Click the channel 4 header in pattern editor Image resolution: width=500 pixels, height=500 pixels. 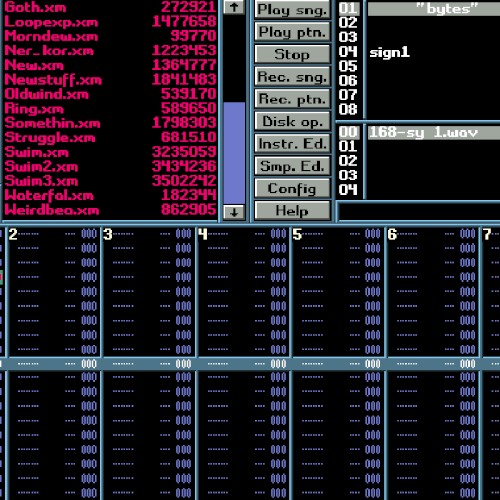pyautogui.click(x=202, y=234)
